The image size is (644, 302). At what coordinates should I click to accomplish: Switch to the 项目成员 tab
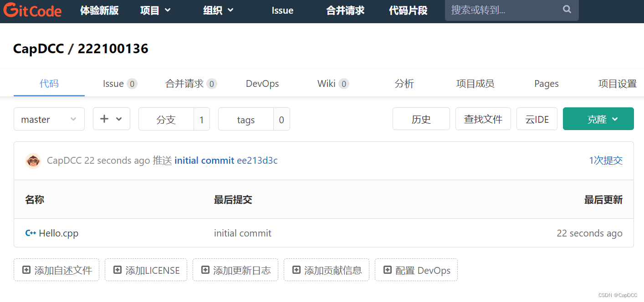click(475, 84)
